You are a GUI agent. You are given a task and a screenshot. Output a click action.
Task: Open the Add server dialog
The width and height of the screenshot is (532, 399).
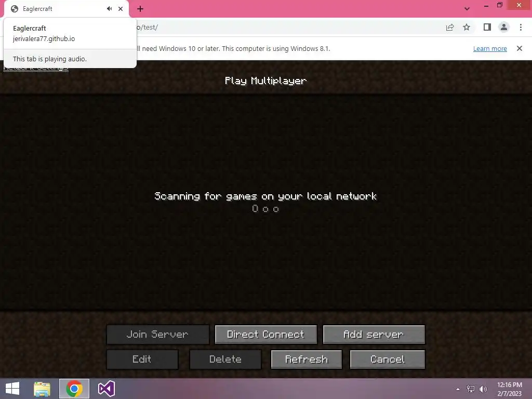[x=374, y=335]
